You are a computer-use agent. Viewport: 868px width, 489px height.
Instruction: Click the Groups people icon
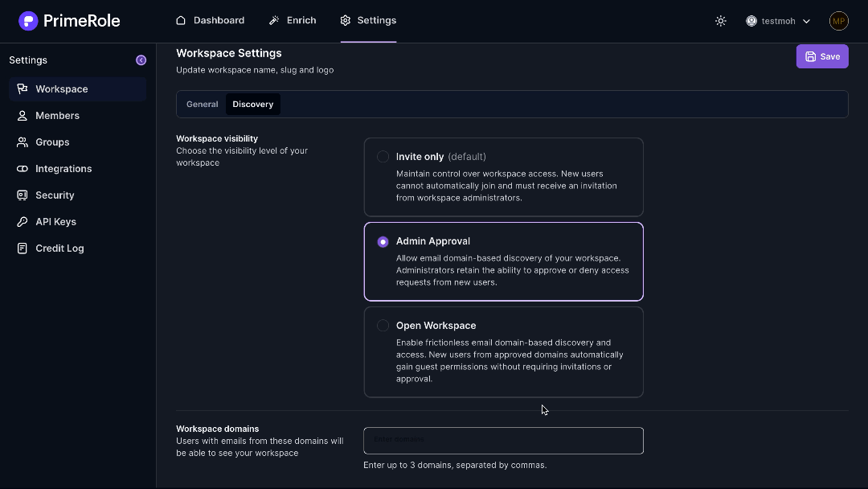tap(23, 142)
